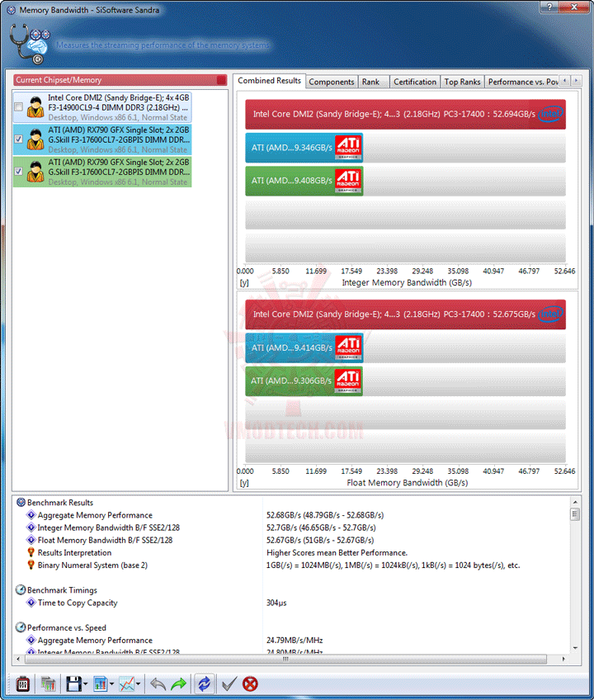Select the Current Chipset/Memory header bar

pyautogui.click(x=120, y=80)
